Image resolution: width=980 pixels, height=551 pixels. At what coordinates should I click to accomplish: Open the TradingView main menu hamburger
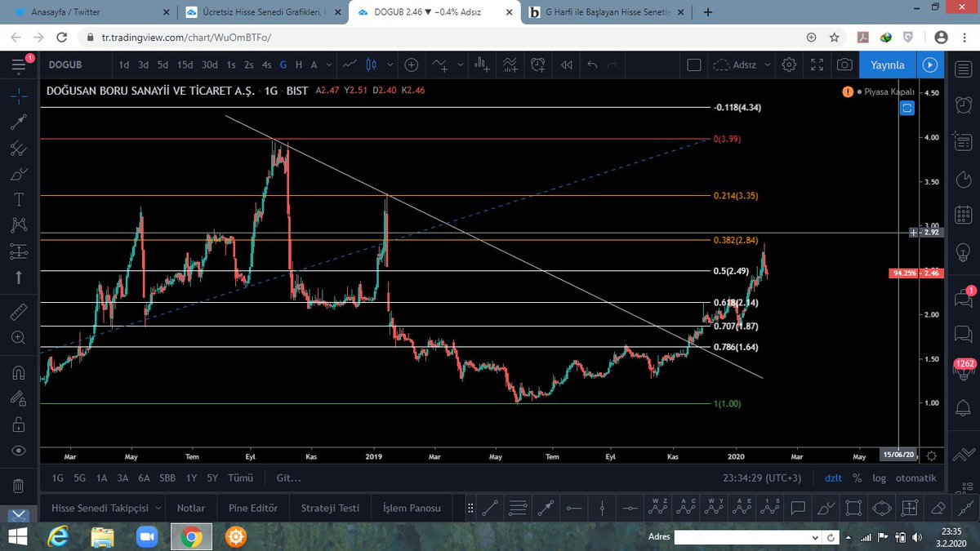tap(18, 64)
